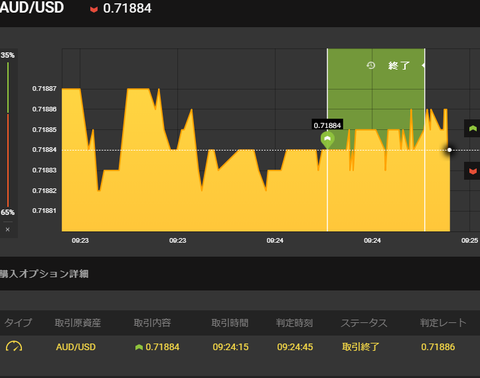Click the 取引内容 column header
This screenshot has height=378, width=480.
point(152,323)
